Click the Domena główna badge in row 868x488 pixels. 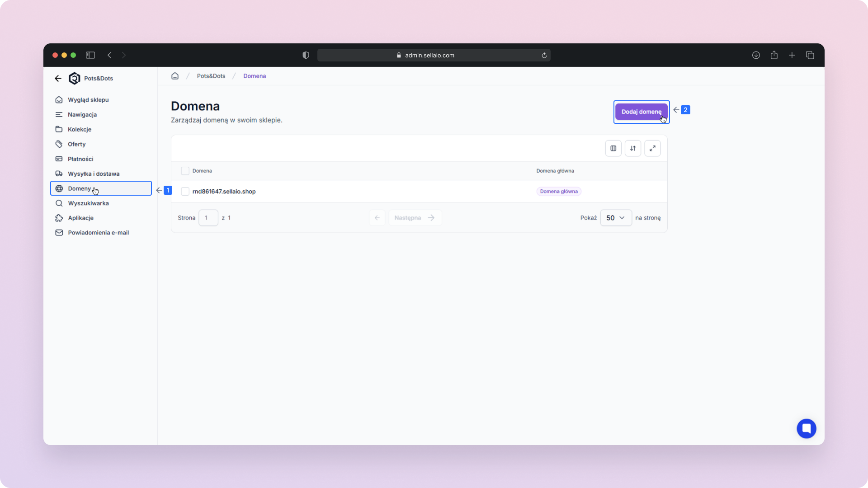coord(558,192)
